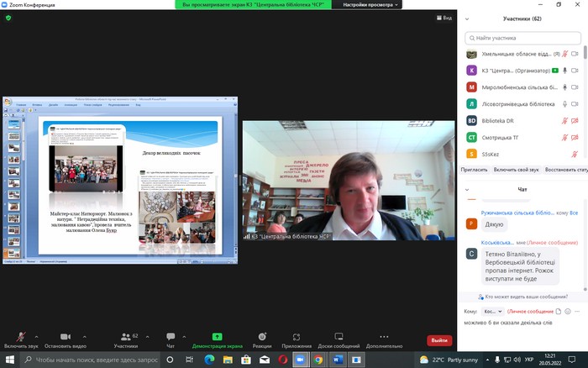This screenshot has width=588, height=368.
Task: Open Opera browser from Windows taskbar
Action: click(x=282, y=360)
